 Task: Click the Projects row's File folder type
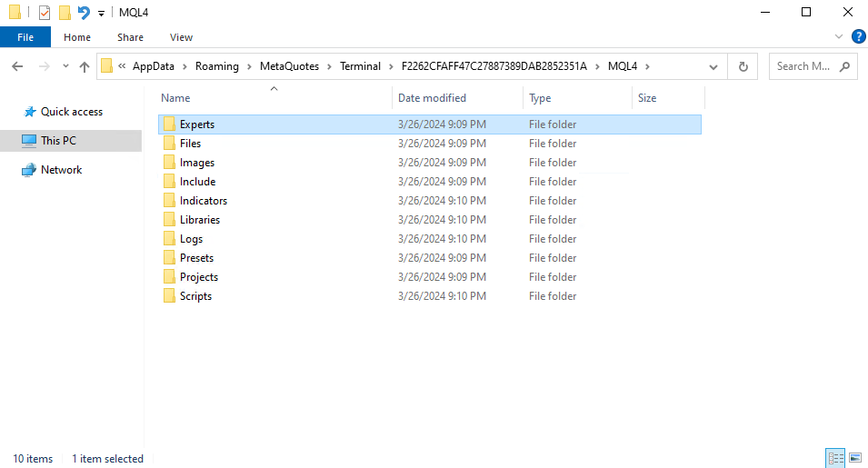click(553, 277)
